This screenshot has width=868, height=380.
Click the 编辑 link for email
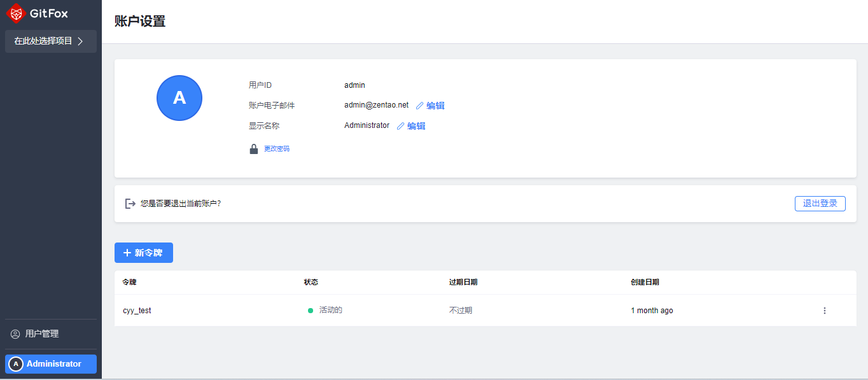point(436,106)
